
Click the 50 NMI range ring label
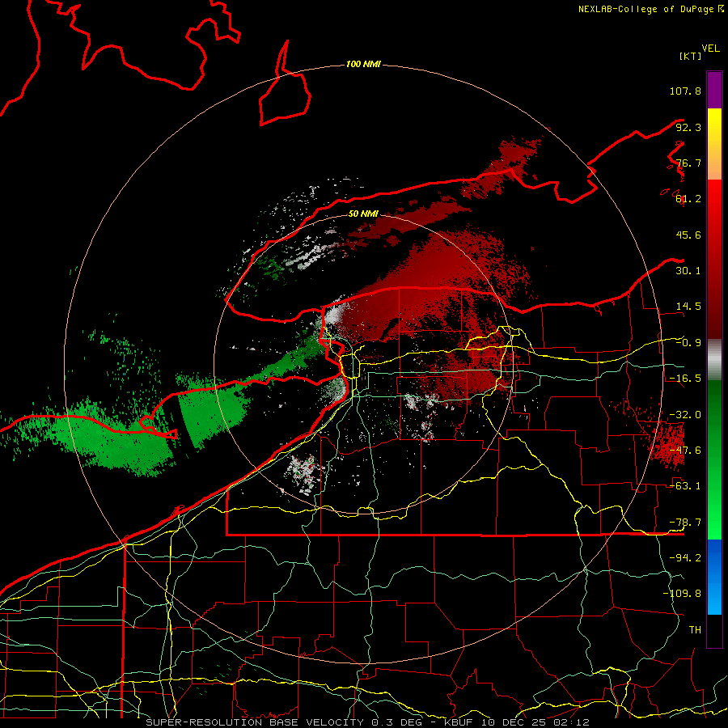coord(363,214)
